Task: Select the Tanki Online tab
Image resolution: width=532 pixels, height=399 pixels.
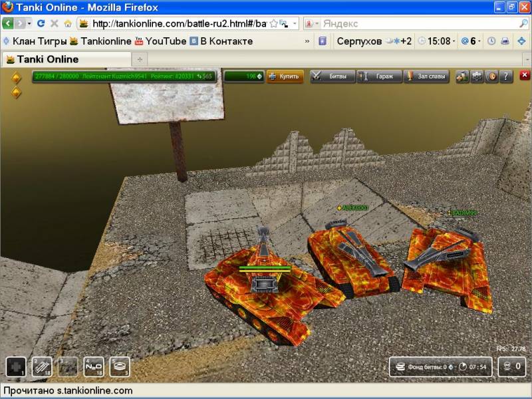Action: 66,59
